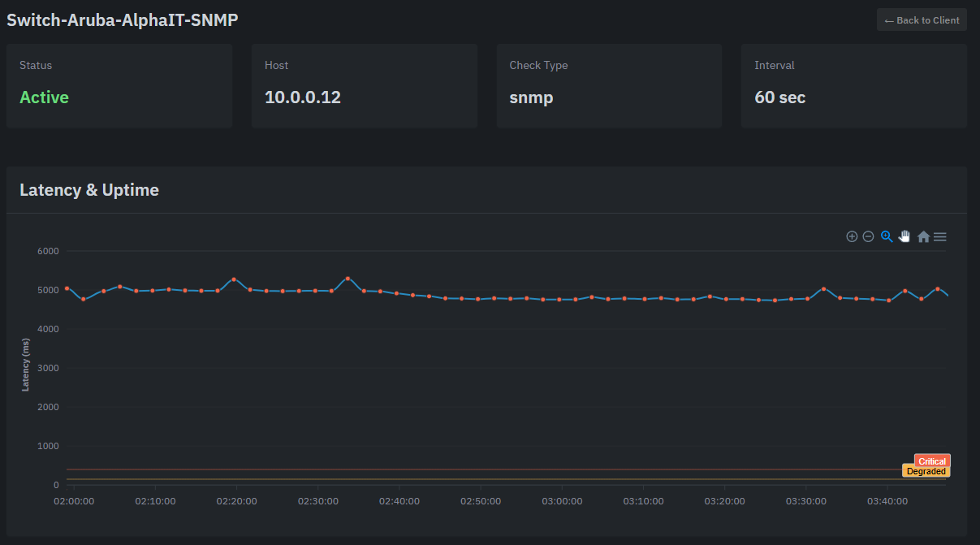
Task: Click the Active status text
Action: click(44, 97)
